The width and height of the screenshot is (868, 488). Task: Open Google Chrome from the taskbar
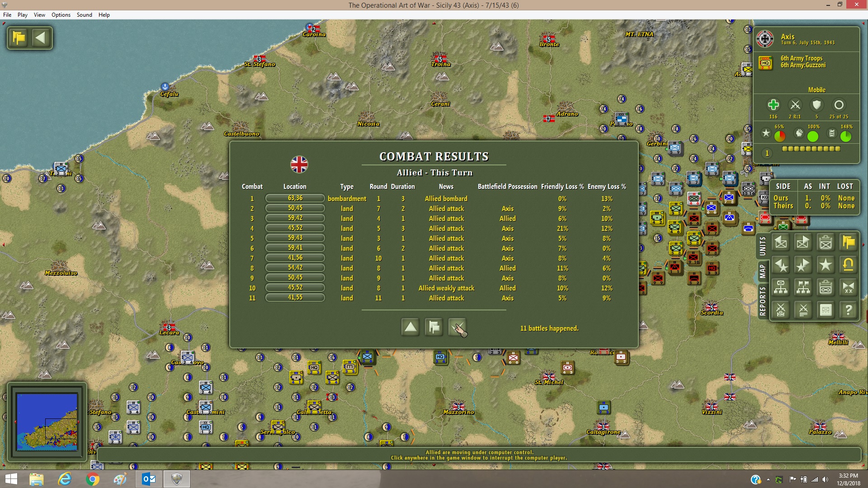[92, 479]
